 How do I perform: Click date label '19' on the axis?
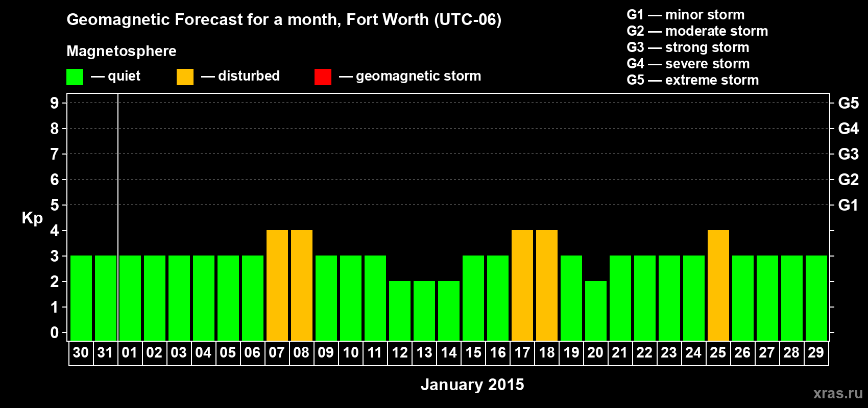pyautogui.click(x=571, y=352)
